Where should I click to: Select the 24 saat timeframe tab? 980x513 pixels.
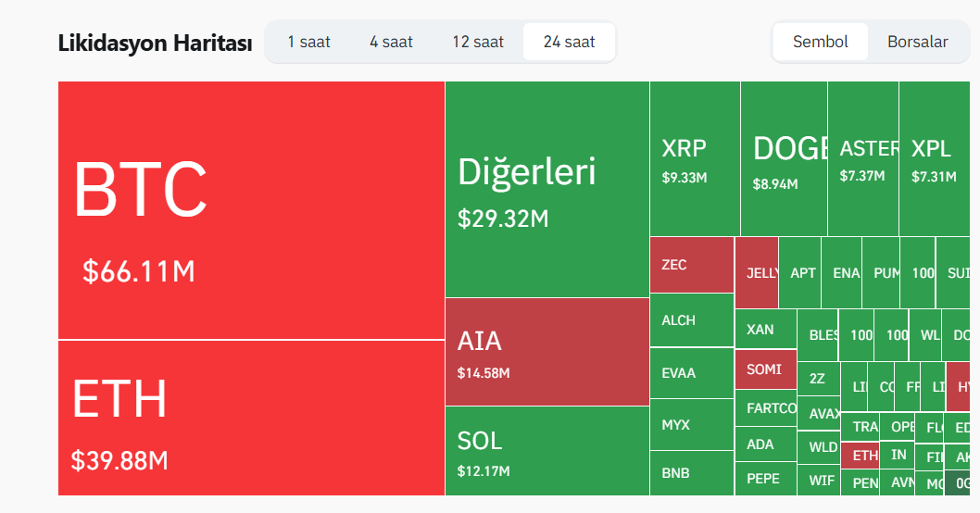pos(569,42)
